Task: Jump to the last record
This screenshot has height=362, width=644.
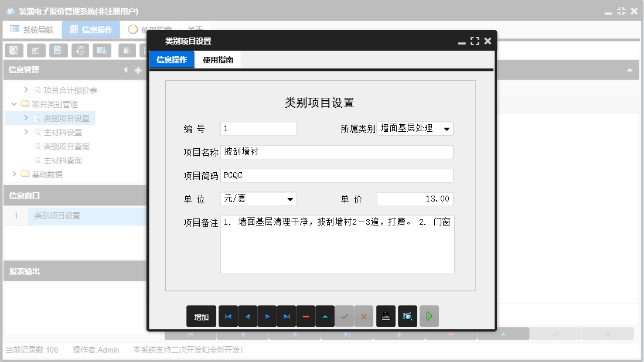Action: (x=286, y=316)
